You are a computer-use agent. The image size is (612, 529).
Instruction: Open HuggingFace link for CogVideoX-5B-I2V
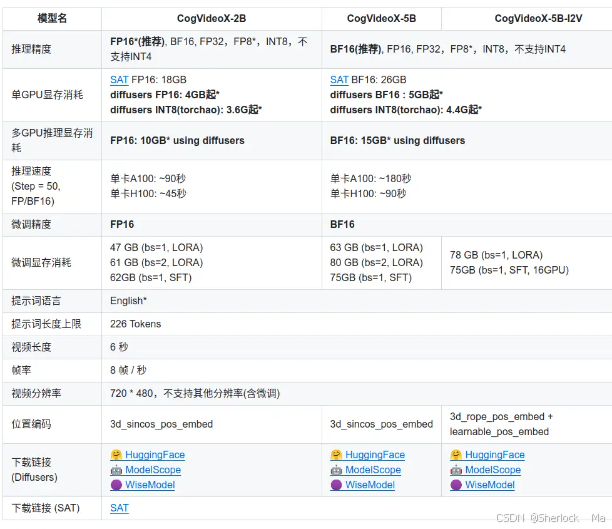pyautogui.click(x=495, y=455)
